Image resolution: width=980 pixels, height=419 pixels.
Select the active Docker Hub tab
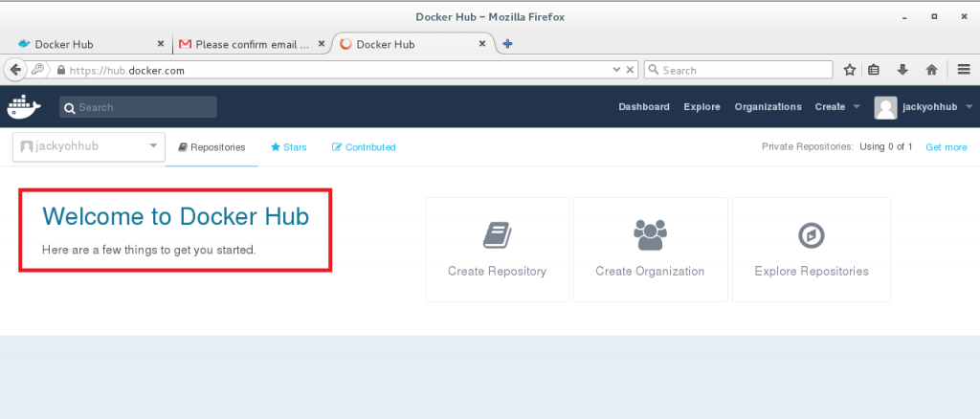[412, 44]
